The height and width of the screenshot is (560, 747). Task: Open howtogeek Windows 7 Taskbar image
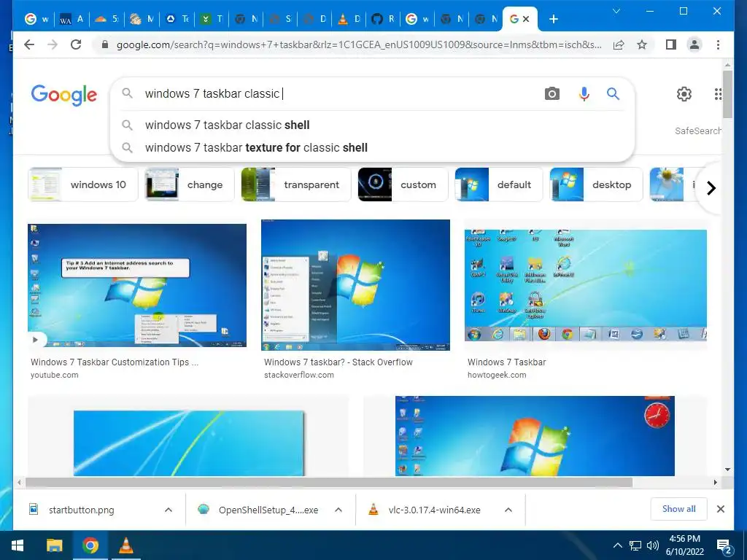coord(586,286)
